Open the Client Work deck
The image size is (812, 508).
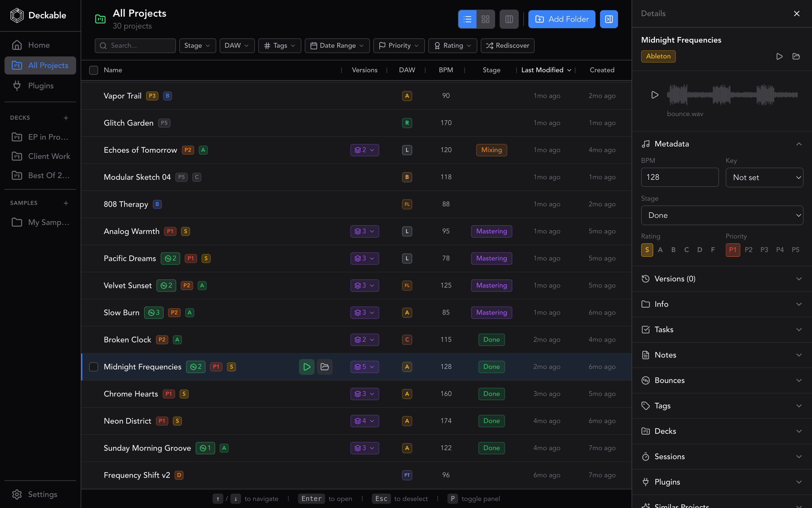40,156
